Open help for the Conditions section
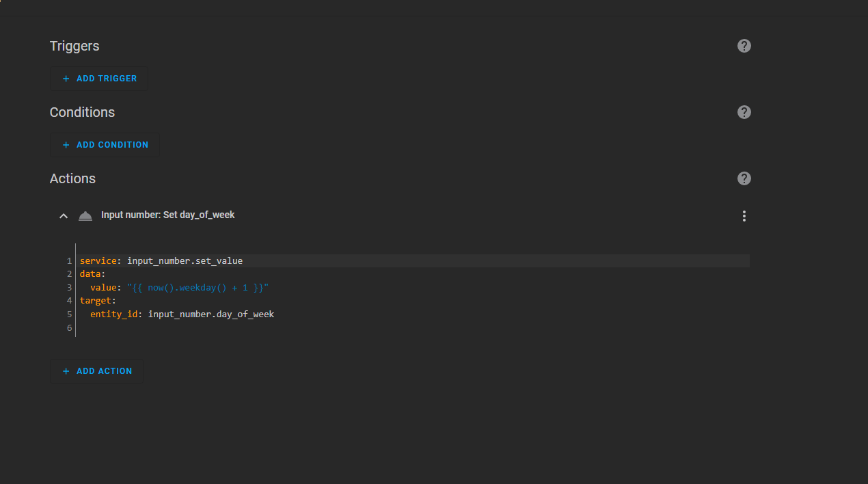The height and width of the screenshot is (484, 868). [x=744, y=111]
